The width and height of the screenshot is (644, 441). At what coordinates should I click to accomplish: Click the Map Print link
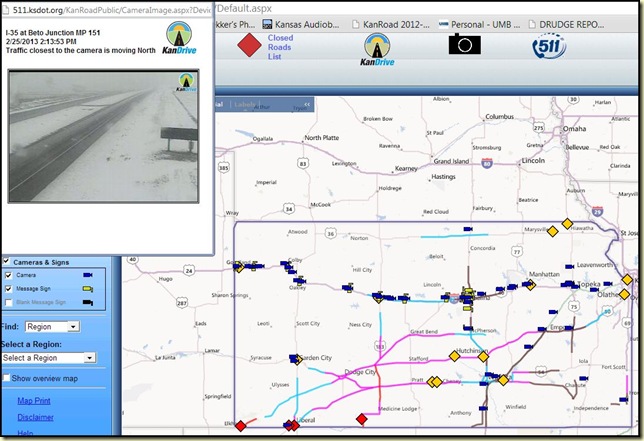(x=34, y=400)
